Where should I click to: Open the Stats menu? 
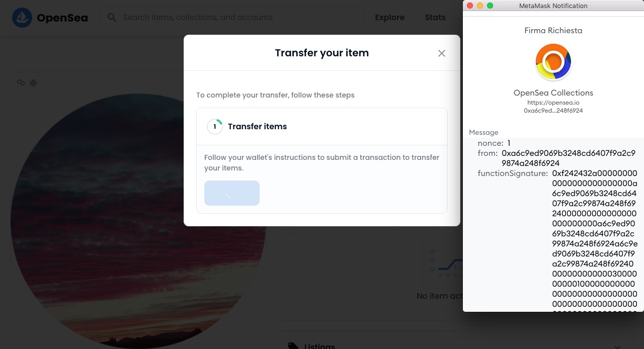click(x=435, y=18)
